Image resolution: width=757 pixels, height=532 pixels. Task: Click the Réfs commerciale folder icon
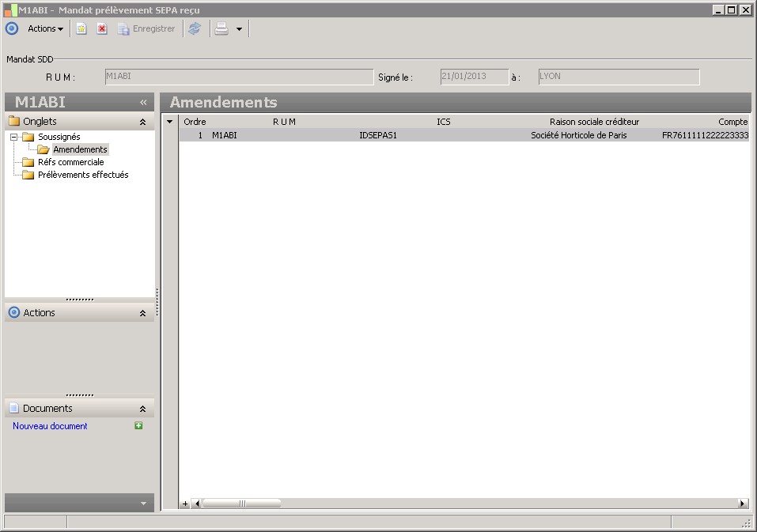click(28, 162)
